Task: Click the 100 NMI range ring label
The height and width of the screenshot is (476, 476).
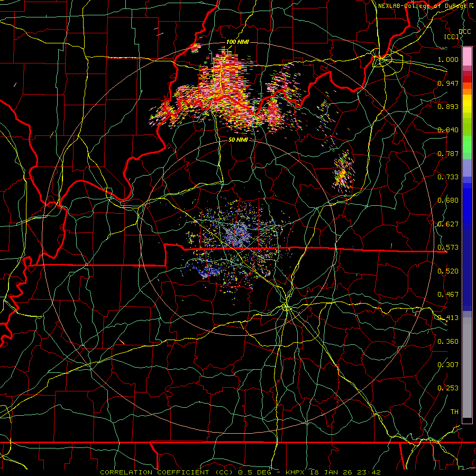Action: pyautogui.click(x=237, y=42)
